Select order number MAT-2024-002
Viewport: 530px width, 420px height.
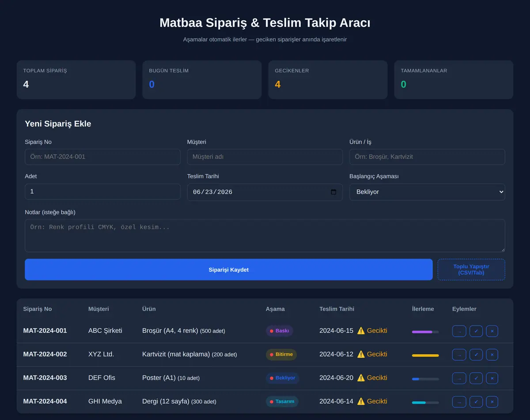coord(45,354)
